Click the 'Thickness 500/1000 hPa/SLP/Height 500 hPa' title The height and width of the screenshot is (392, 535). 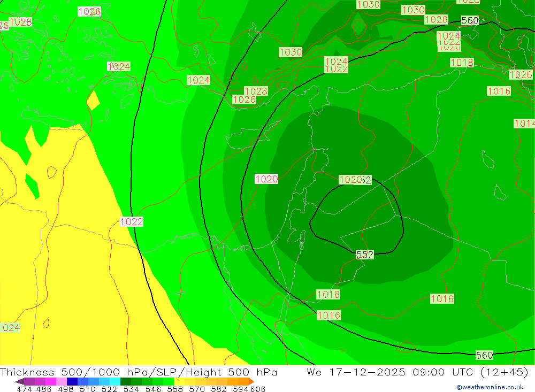(139, 372)
